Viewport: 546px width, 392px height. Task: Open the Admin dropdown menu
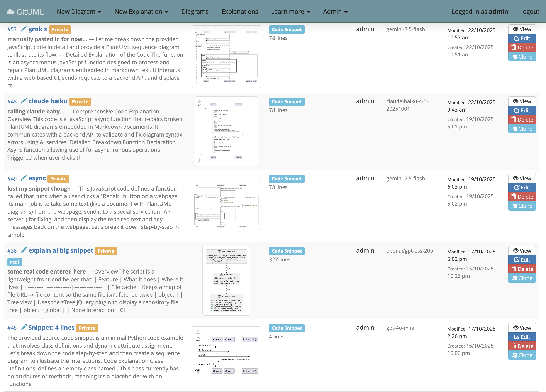(335, 12)
